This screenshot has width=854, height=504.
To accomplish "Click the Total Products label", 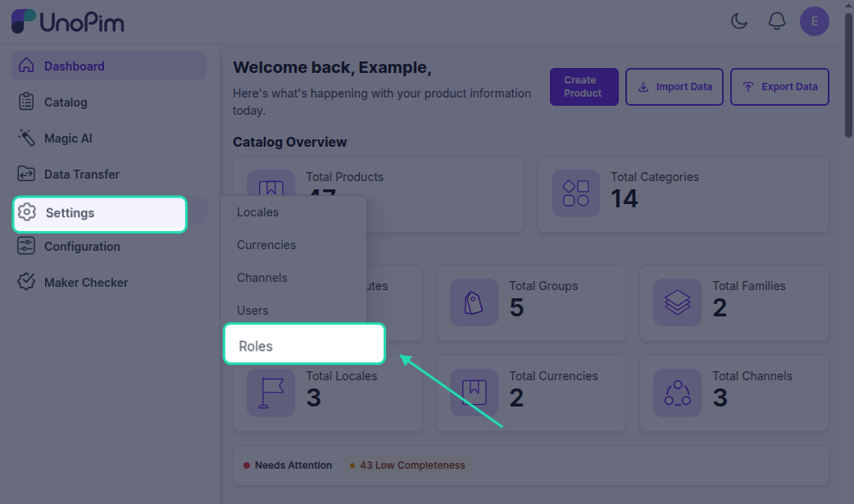I will 344,177.
